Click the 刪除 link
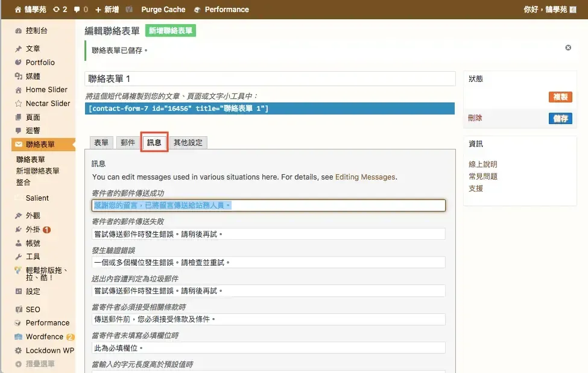 coord(475,118)
